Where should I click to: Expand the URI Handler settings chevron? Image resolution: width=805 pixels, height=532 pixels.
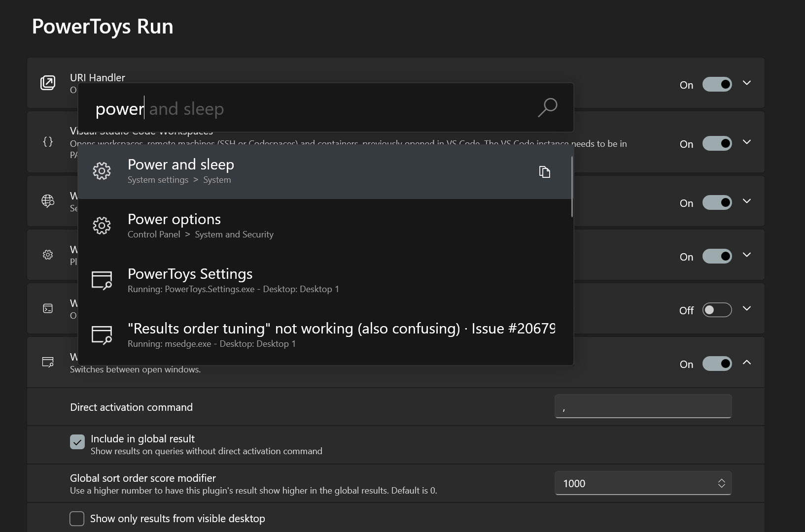pos(746,83)
